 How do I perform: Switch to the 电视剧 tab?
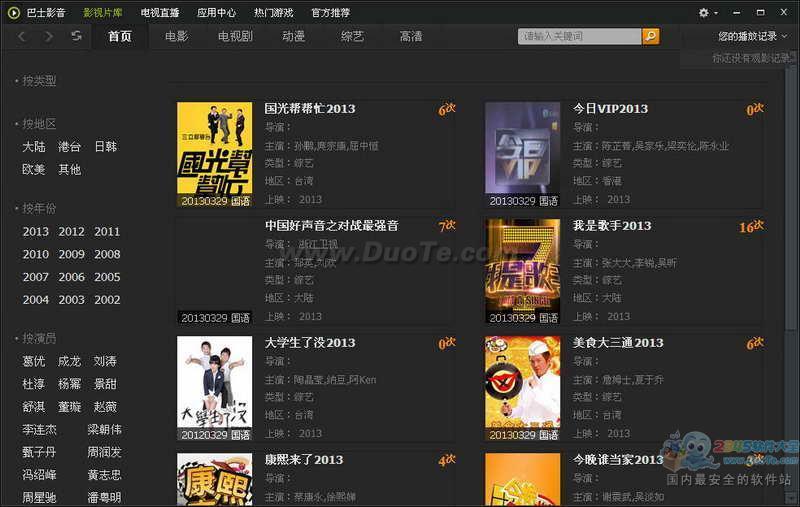pyautogui.click(x=235, y=36)
